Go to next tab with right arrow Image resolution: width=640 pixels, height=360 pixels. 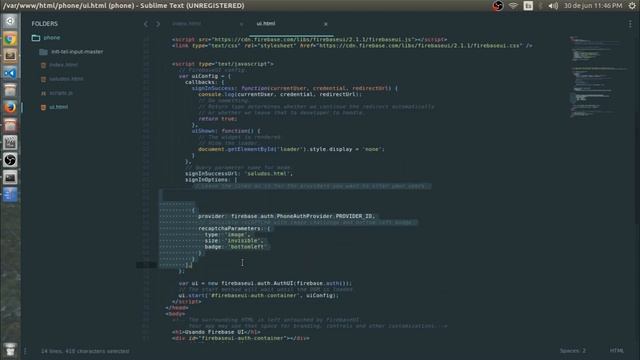[x=158, y=24]
